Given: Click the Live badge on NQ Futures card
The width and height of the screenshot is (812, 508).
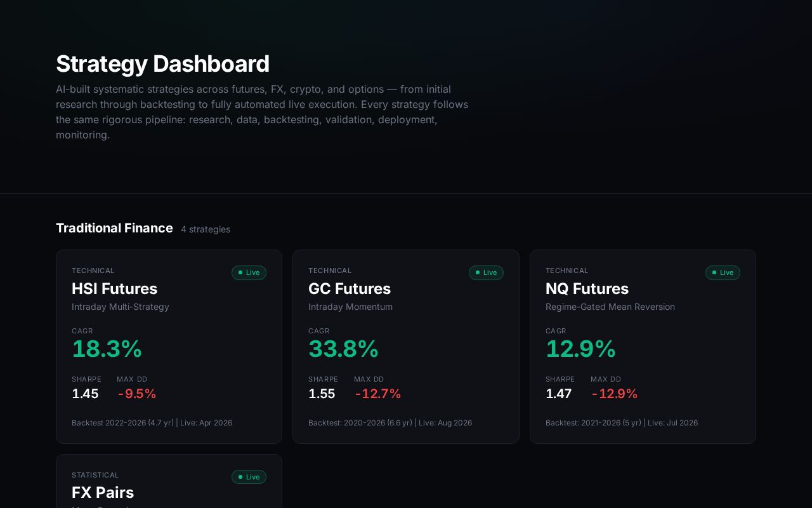Looking at the screenshot, I should tap(723, 272).
